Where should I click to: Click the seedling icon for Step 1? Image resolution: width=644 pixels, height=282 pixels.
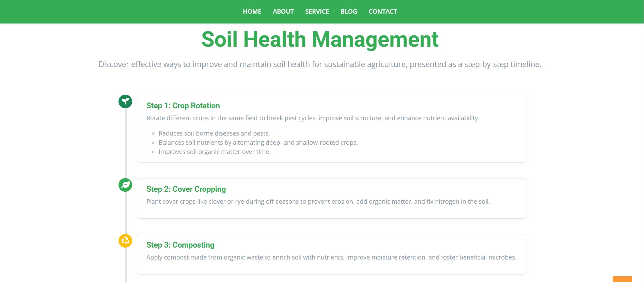125,101
